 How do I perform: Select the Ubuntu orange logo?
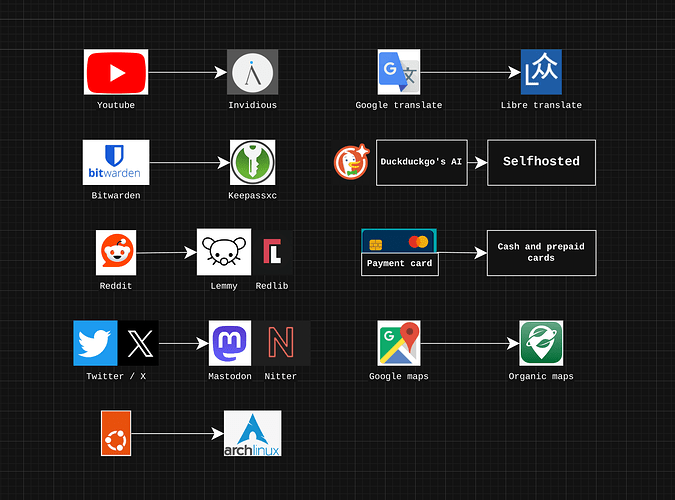click(116, 433)
